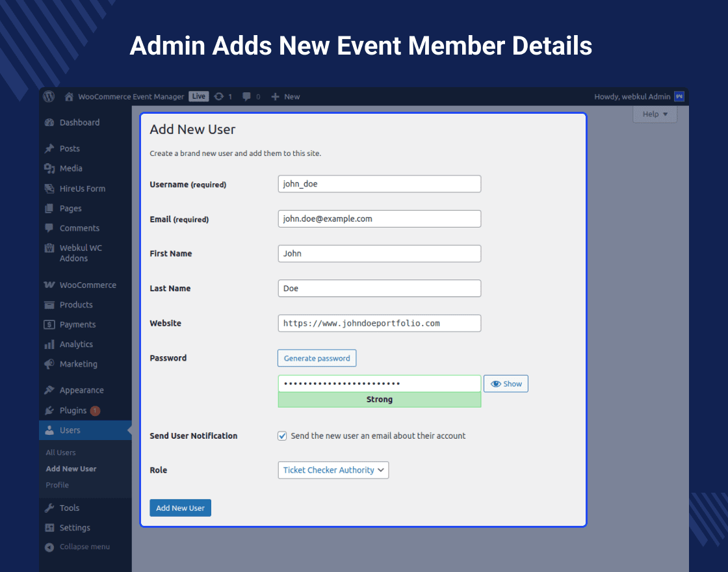The height and width of the screenshot is (572, 728).
Task: Open the Appearance brush icon in the sidebar
Action: [x=51, y=389]
